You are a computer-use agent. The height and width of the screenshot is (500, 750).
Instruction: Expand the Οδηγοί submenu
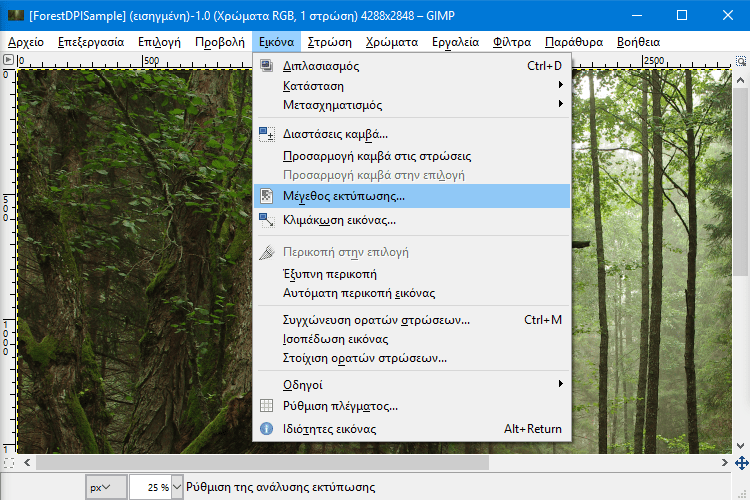[x=561, y=384]
